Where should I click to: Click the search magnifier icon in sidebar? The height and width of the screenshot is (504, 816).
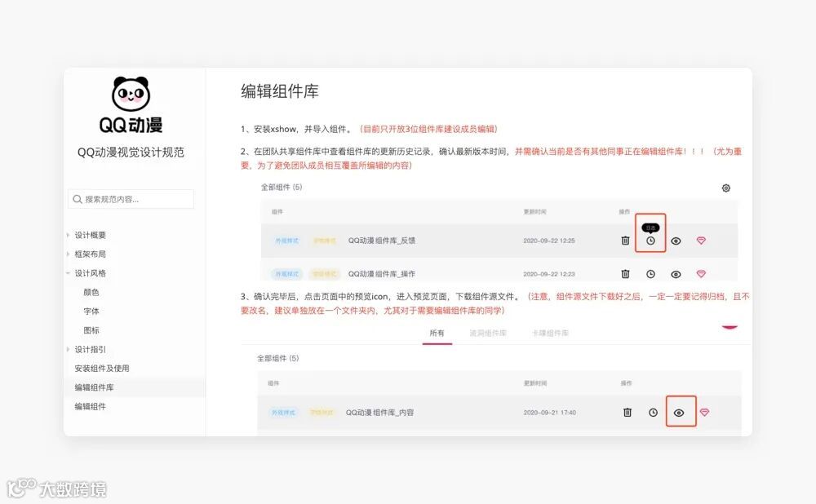(78, 199)
